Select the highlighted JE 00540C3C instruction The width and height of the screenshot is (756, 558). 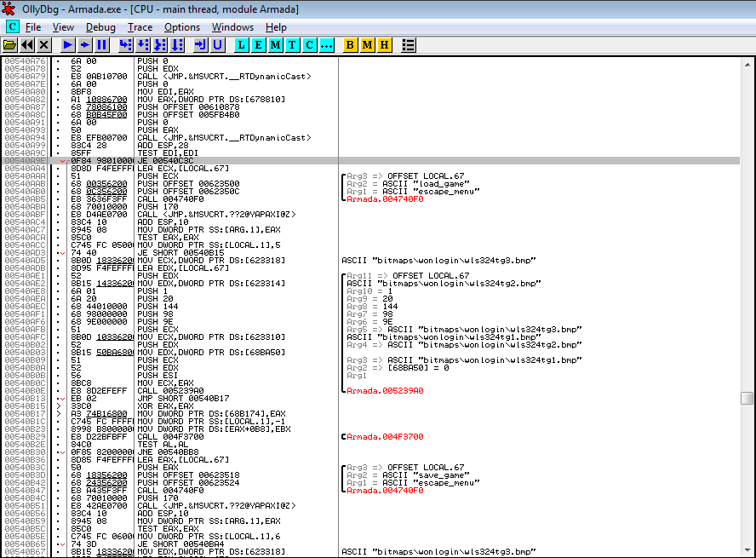(x=165, y=161)
